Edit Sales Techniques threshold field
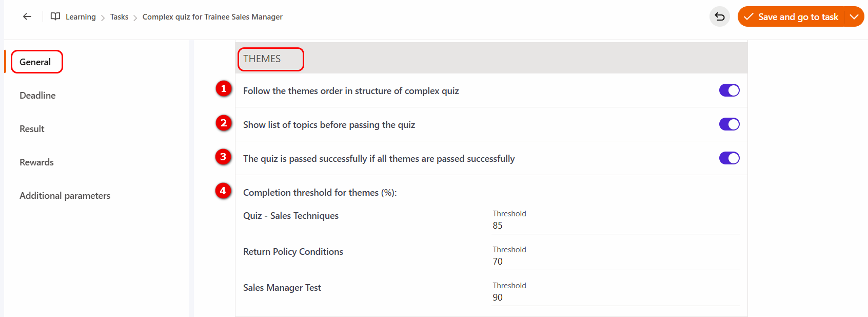Screen dimensions: 868x317 (615, 226)
